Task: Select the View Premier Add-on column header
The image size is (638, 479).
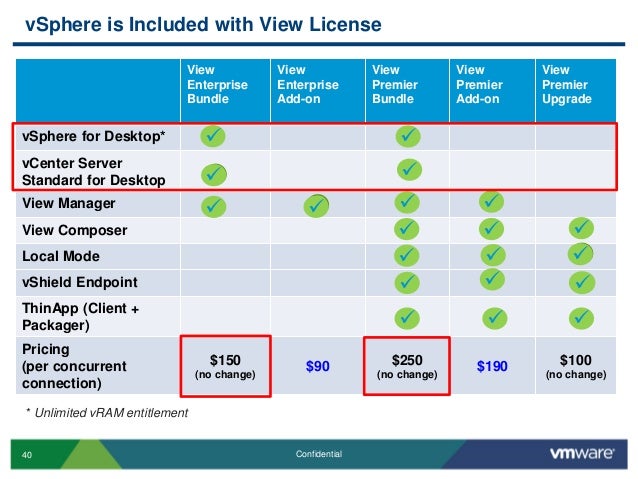Action: (492, 90)
